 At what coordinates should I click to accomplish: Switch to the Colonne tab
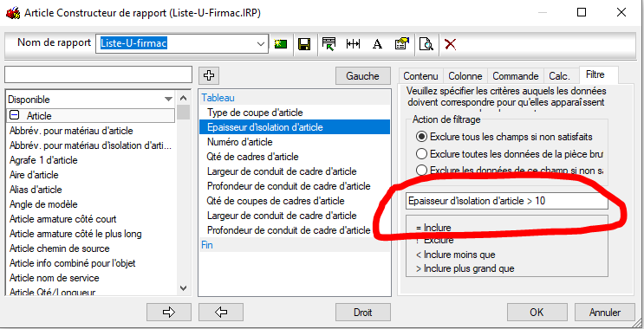click(x=465, y=76)
